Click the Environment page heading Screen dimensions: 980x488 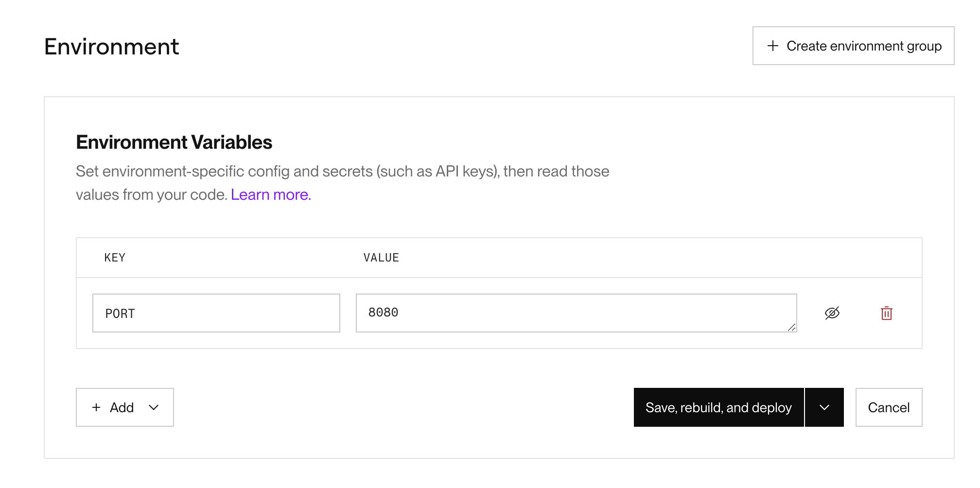click(x=111, y=47)
